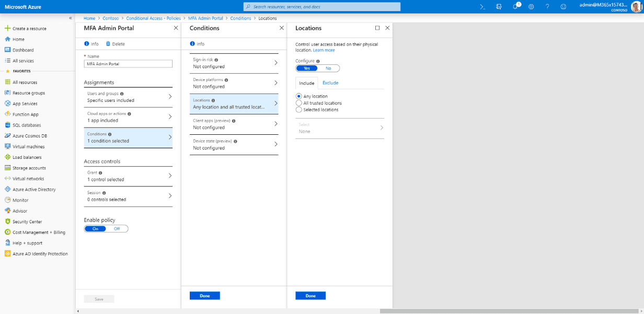Click the Delete trash icon in policy panel
This screenshot has height=314, width=644.
pyautogui.click(x=108, y=44)
